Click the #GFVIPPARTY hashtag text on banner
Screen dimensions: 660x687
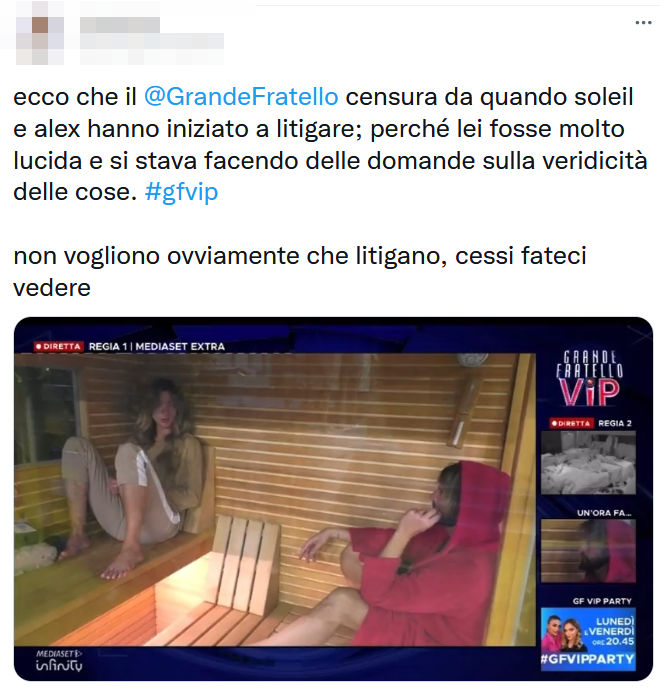[588, 659]
